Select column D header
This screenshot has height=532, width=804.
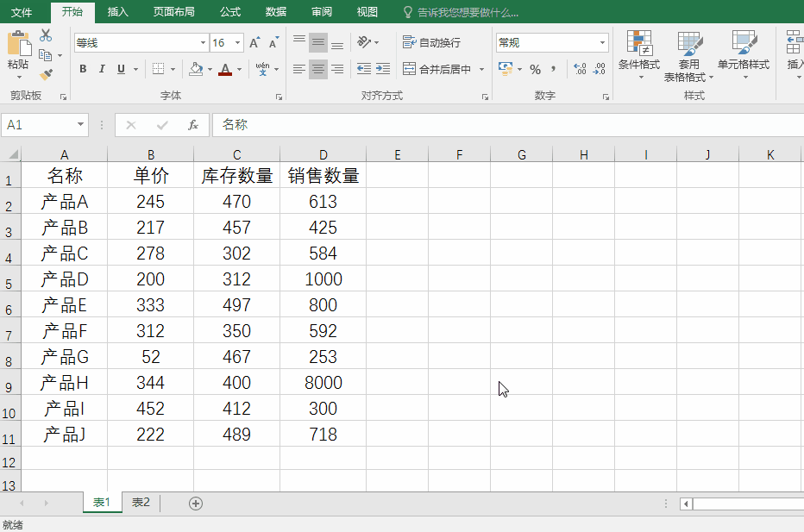pos(323,155)
